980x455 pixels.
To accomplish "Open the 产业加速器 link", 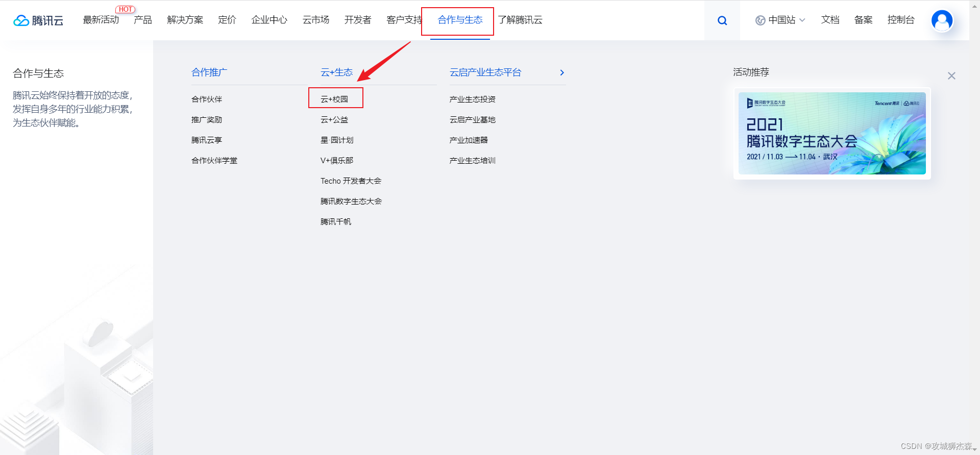I will click(x=469, y=140).
